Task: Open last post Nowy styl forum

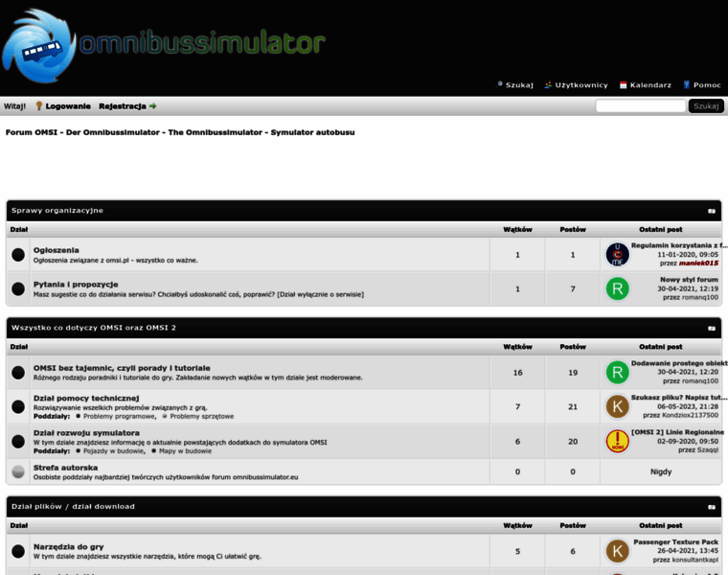Action: 689,280
